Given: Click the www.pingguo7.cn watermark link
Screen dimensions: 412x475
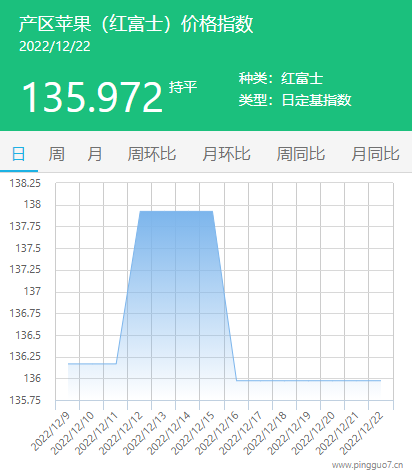Looking at the screenshot, I should (x=367, y=465).
